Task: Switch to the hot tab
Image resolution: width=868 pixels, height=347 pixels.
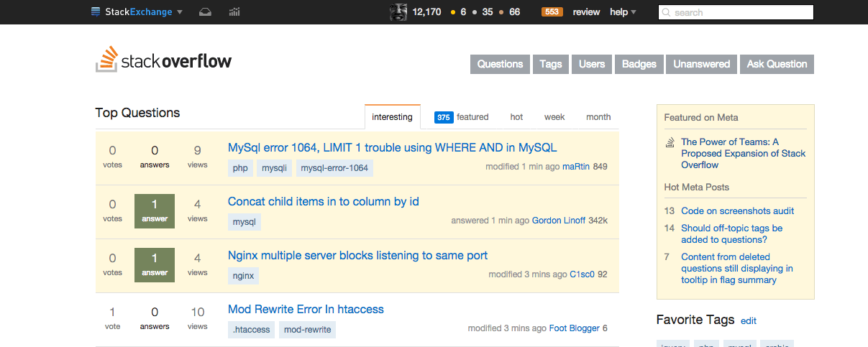Action: click(x=516, y=117)
